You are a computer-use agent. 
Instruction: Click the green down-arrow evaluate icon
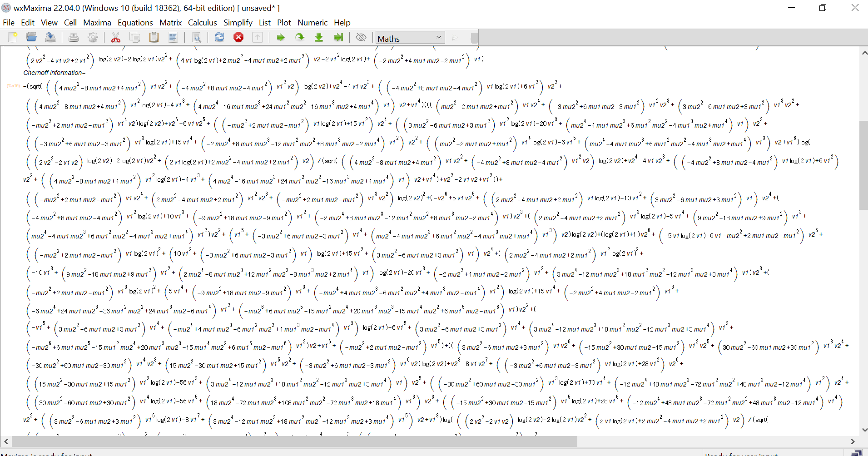(x=319, y=37)
